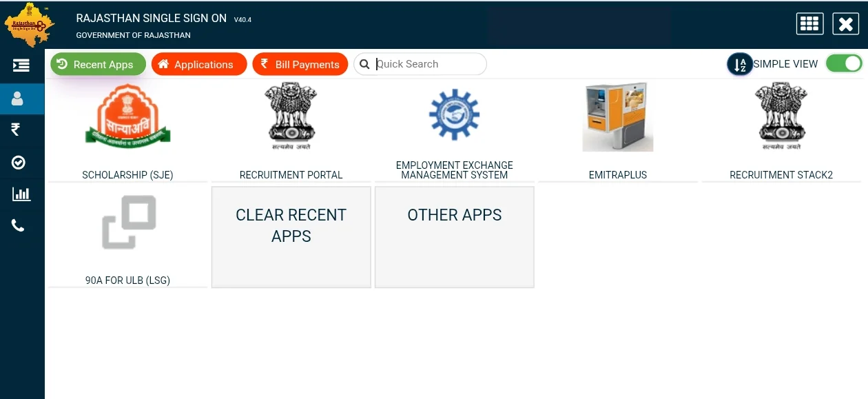Launch the Recruitment Stack2 app
Viewport: 868px width, 399px height.
(781, 117)
